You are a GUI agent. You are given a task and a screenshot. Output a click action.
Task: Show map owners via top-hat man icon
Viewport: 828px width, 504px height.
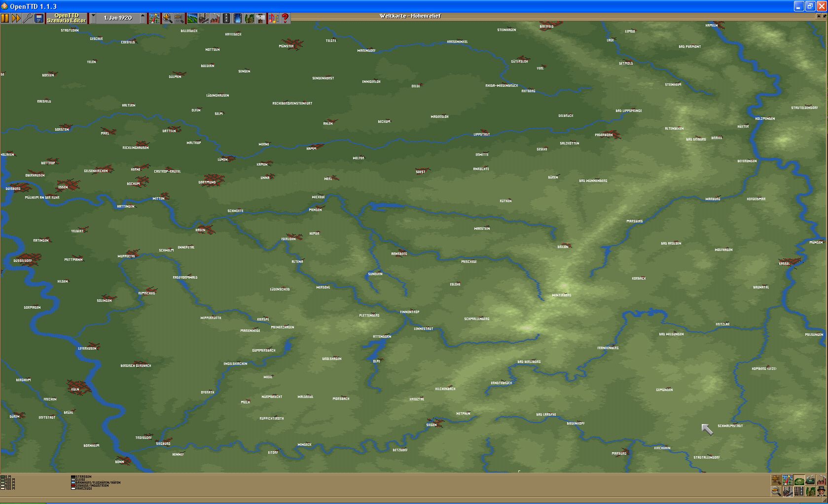pos(821,491)
